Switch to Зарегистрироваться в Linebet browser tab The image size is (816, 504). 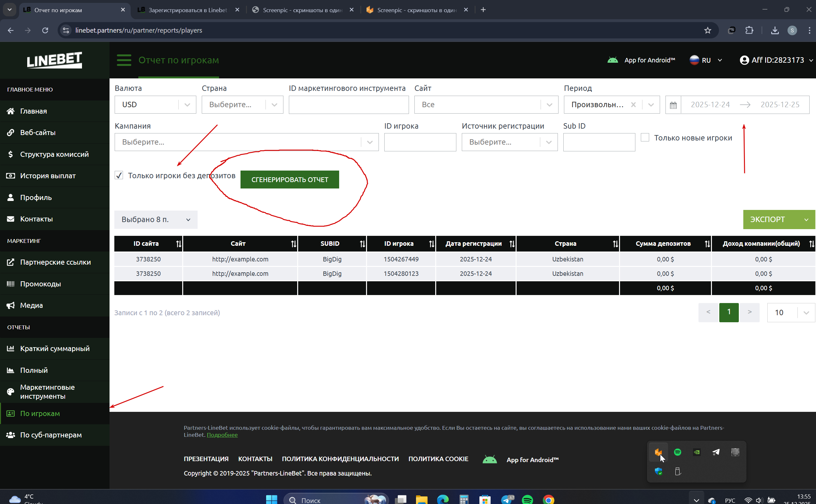[187, 10]
